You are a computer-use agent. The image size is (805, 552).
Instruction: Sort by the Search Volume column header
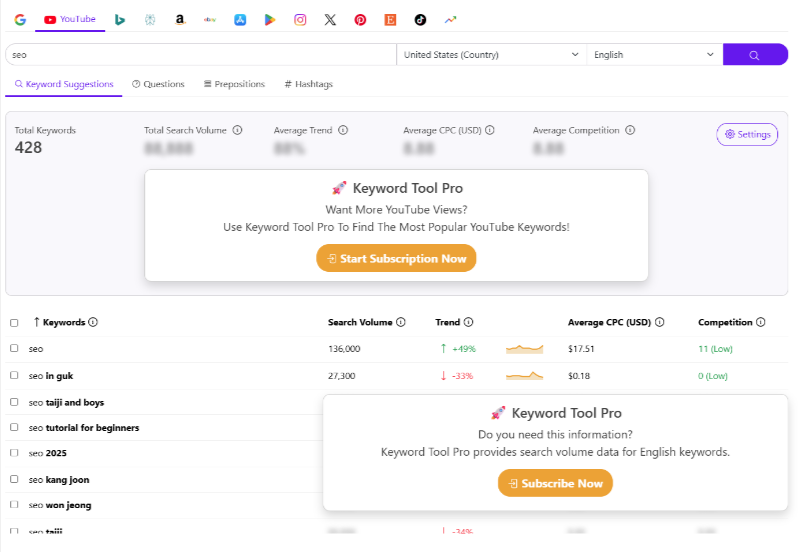coord(360,322)
